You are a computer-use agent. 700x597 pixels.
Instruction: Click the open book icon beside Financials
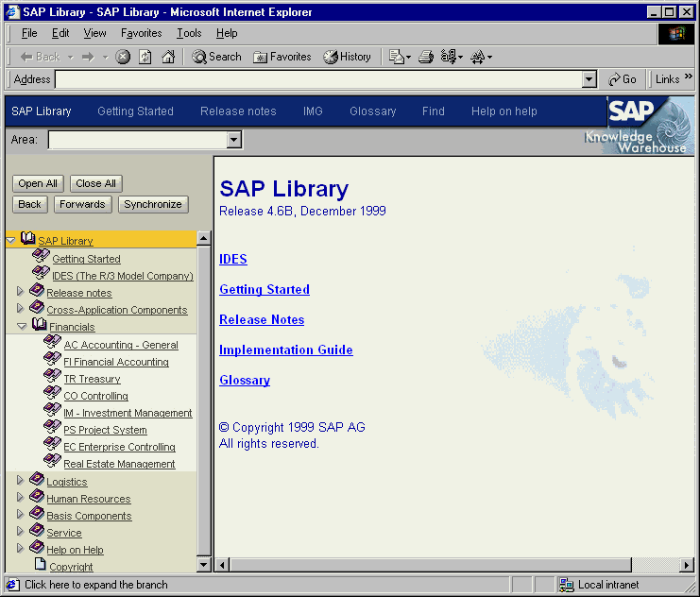click(40, 324)
